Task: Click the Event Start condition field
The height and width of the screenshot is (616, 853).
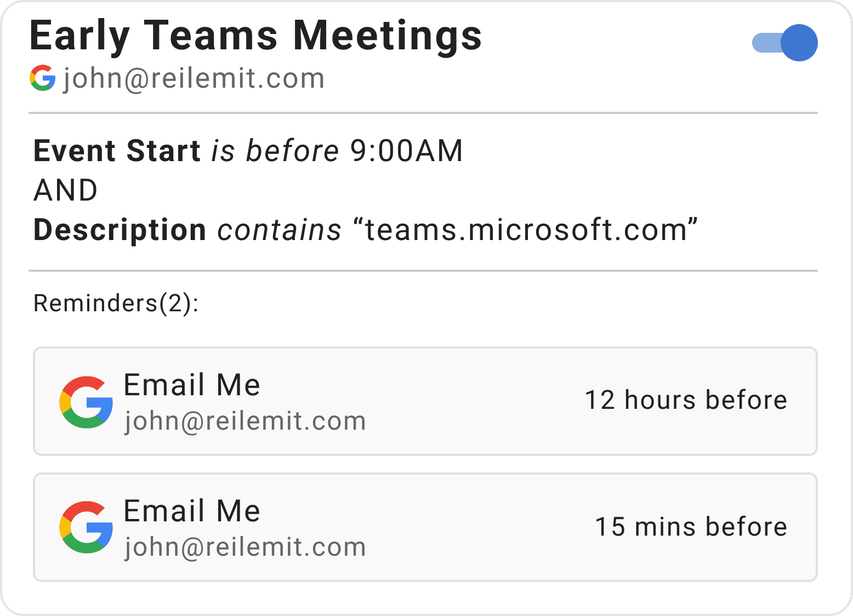Action: coord(117,151)
